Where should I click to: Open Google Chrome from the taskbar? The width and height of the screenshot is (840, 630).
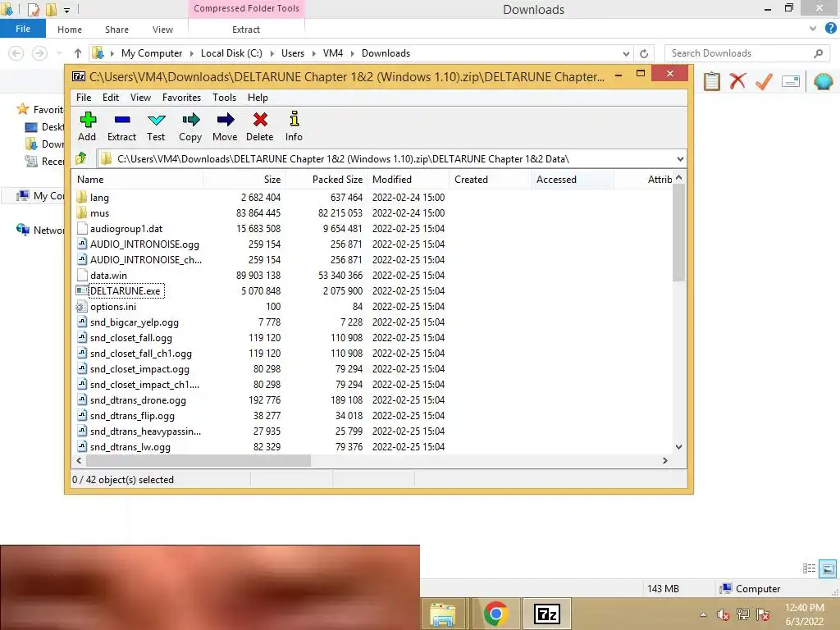pyautogui.click(x=495, y=614)
